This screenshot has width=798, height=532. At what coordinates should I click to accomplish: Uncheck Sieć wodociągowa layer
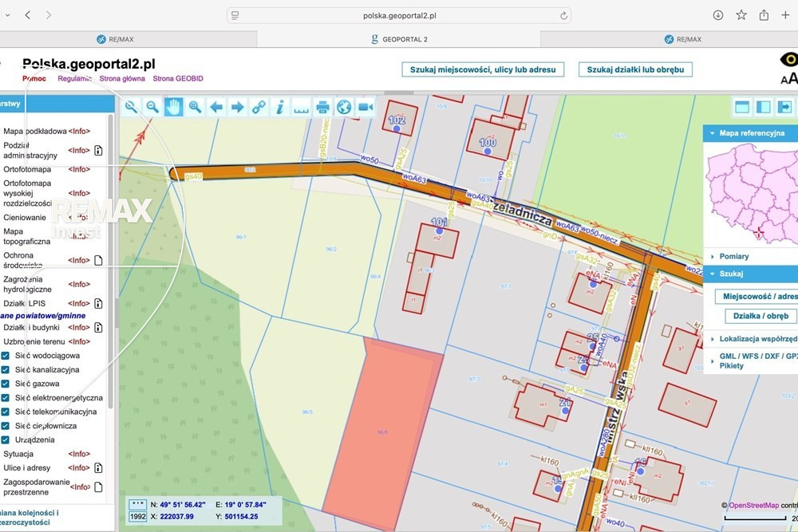[6, 356]
